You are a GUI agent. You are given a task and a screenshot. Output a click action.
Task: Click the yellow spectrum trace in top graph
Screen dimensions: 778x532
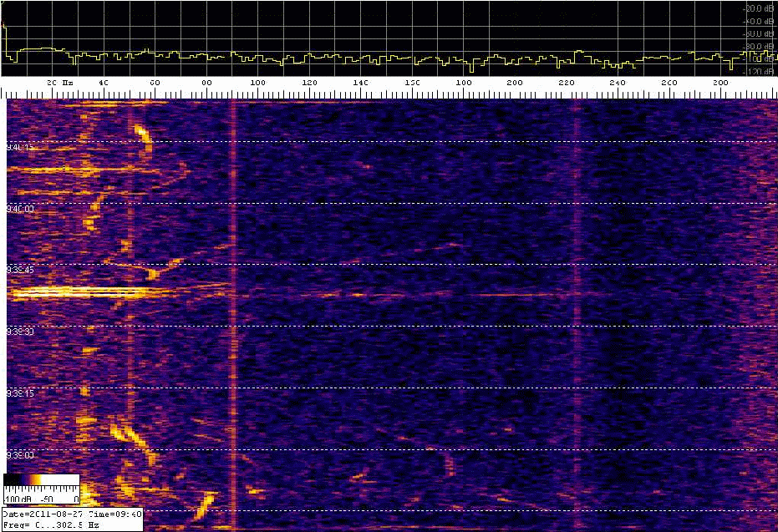334,58
